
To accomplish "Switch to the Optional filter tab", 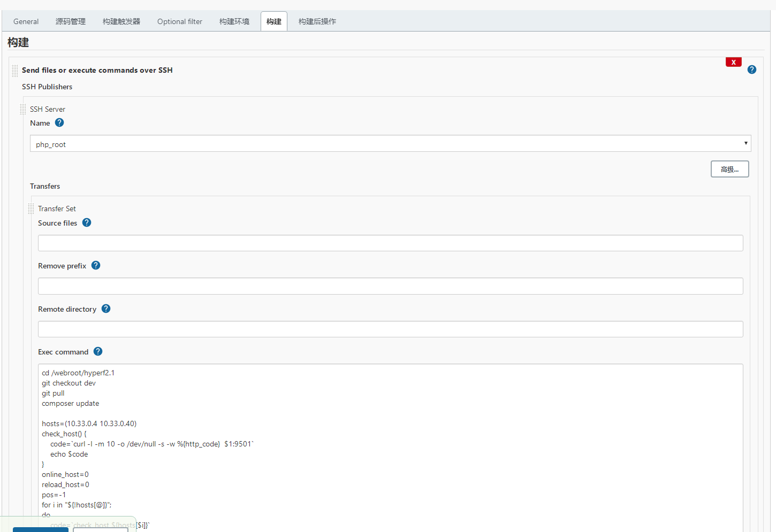I will (x=179, y=21).
